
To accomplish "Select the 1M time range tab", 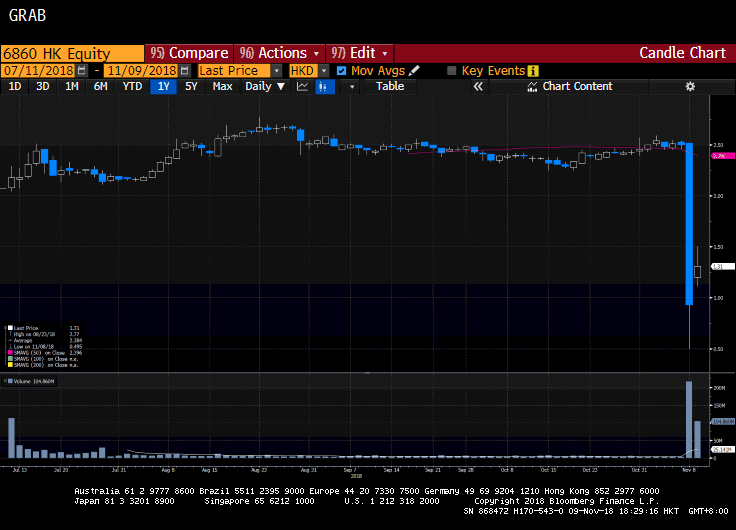I will coord(71,86).
